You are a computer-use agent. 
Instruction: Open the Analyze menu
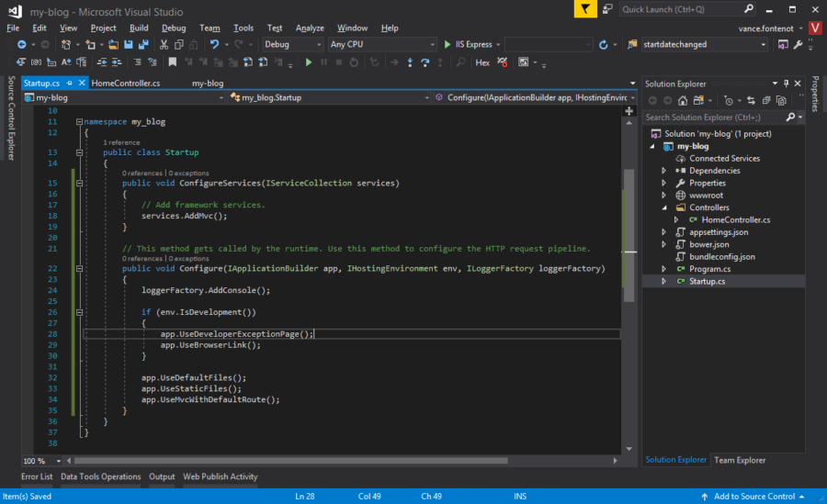tap(310, 28)
